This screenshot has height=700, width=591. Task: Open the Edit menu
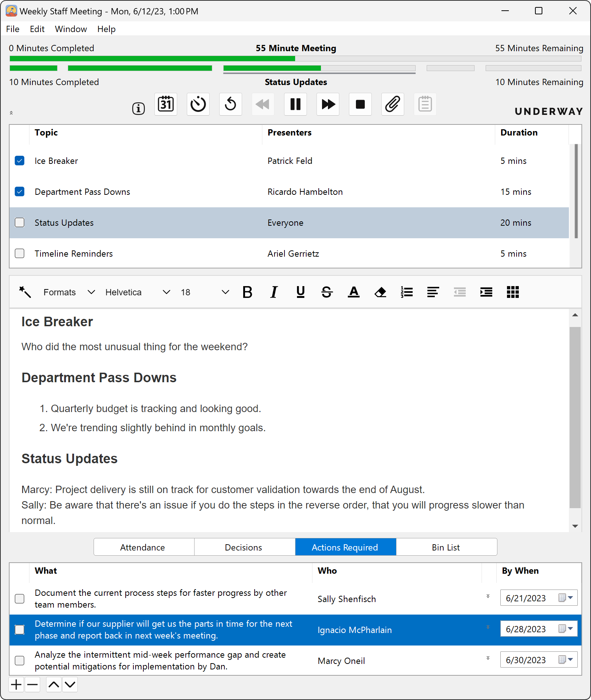pyautogui.click(x=37, y=29)
